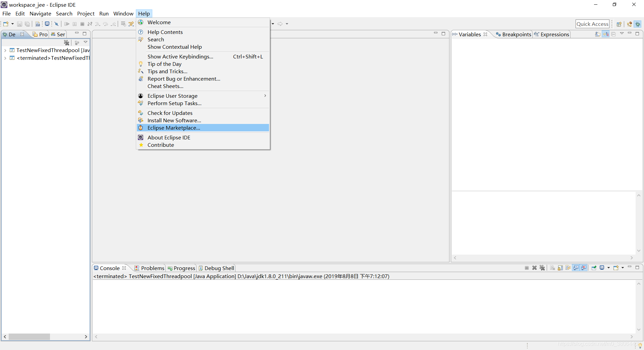
Task: Click the Resume debug icon
Action: (x=67, y=24)
